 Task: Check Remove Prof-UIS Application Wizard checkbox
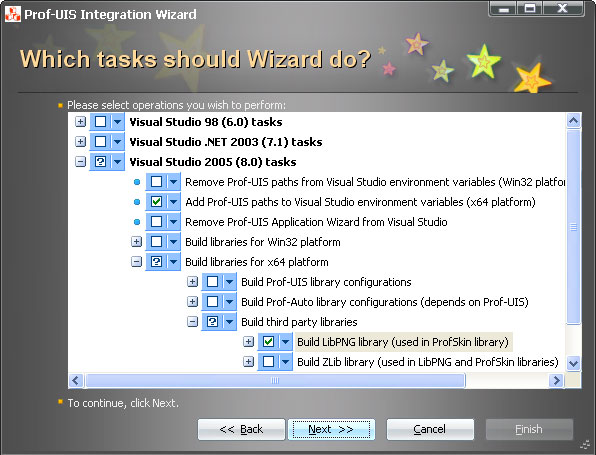(x=156, y=222)
